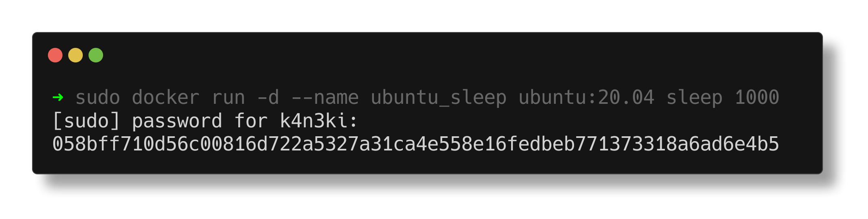Click the end of container ID 6e4b5
Viewport: 868px width, 219px height.
click(751, 144)
